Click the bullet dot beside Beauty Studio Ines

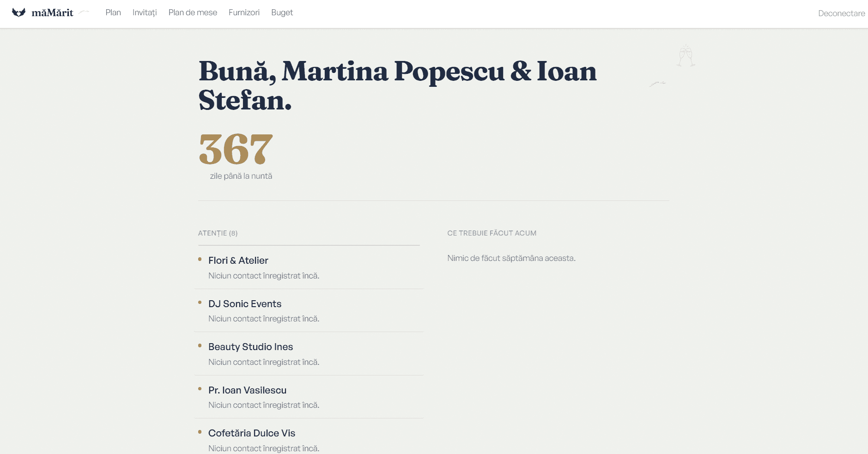click(200, 345)
